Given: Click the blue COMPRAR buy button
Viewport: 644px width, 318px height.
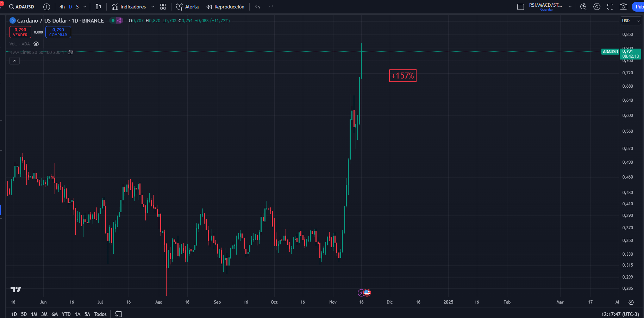Looking at the screenshot, I should click(x=58, y=32).
